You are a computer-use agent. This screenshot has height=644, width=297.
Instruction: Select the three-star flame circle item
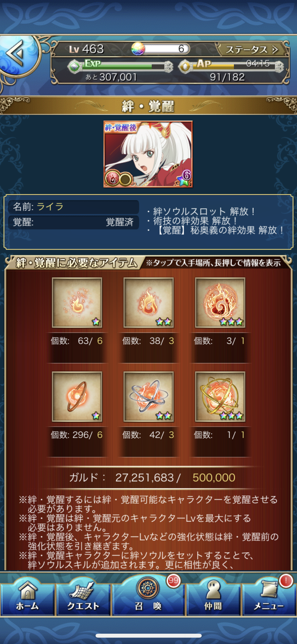(220, 302)
